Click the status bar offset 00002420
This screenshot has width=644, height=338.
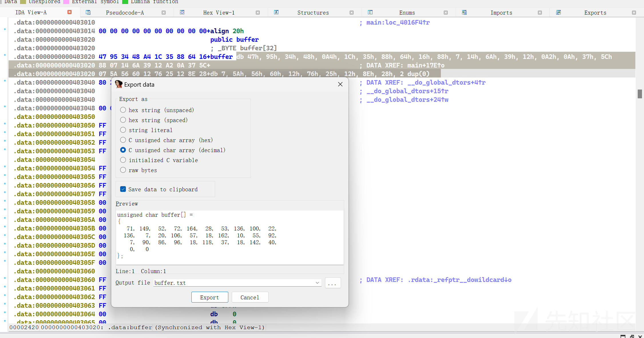(24, 327)
